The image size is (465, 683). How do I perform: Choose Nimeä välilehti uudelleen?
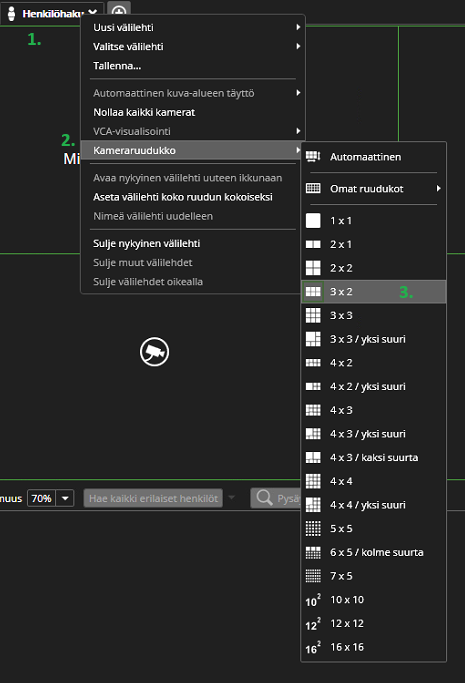(153, 216)
